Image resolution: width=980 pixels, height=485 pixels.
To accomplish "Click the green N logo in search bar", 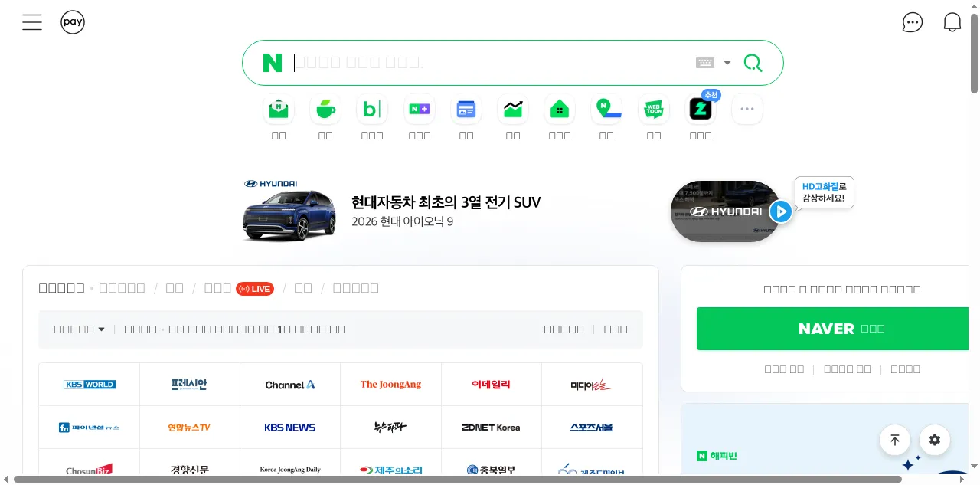I will point(273,63).
